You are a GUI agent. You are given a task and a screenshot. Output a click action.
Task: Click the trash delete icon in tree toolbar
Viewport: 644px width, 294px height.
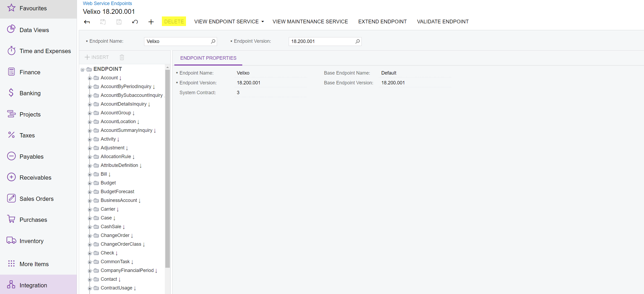pos(122,57)
